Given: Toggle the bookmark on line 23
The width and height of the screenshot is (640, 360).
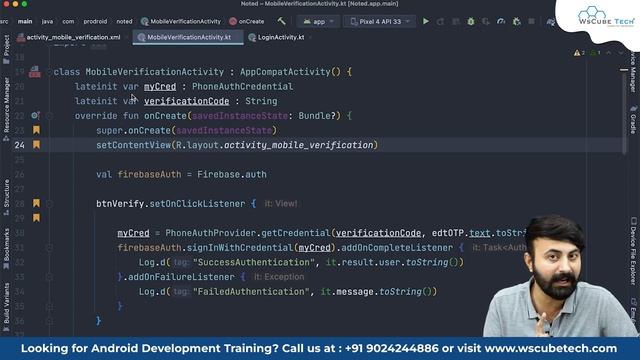Looking at the screenshot, I should tap(36, 130).
